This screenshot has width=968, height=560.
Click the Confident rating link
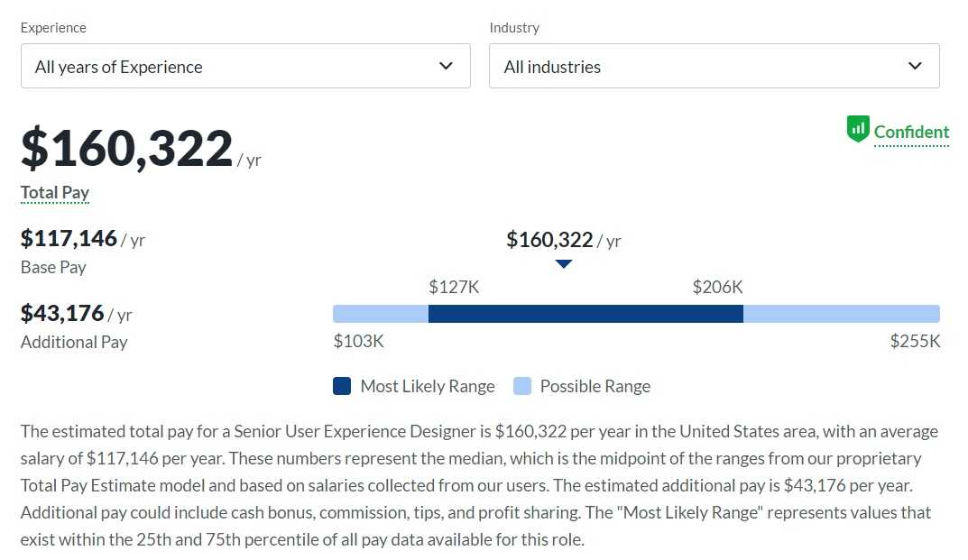tap(911, 133)
